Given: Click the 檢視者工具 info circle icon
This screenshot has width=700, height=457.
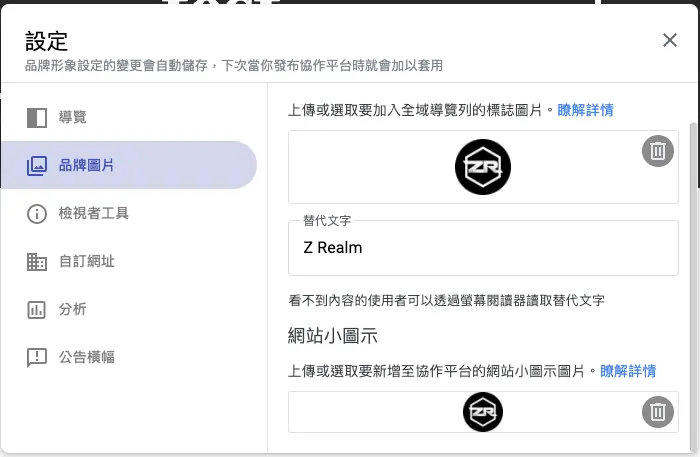Looking at the screenshot, I should pos(37,213).
